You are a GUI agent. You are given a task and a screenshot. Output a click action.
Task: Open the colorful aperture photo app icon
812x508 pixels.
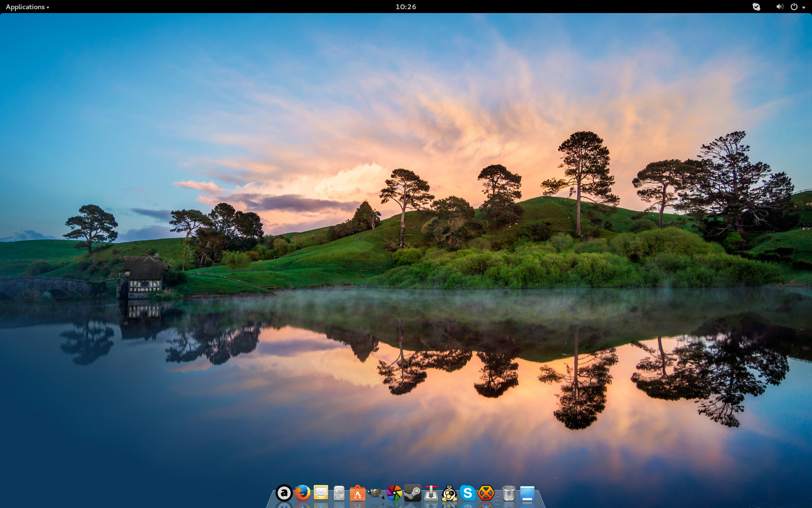point(394,493)
